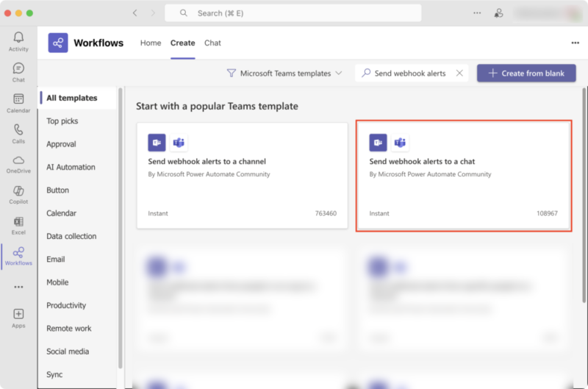Click the top search magnifier icon
Viewport: 588px width, 389px height.
pos(183,13)
